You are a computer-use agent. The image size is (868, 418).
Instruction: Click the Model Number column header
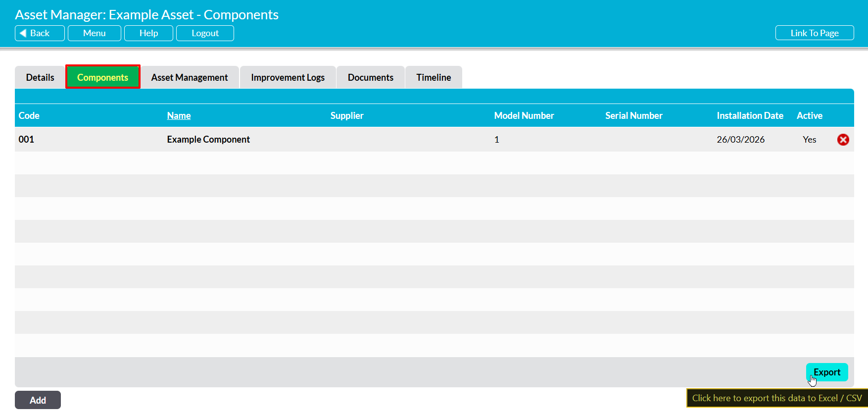pyautogui.click(x=524, y=115)
